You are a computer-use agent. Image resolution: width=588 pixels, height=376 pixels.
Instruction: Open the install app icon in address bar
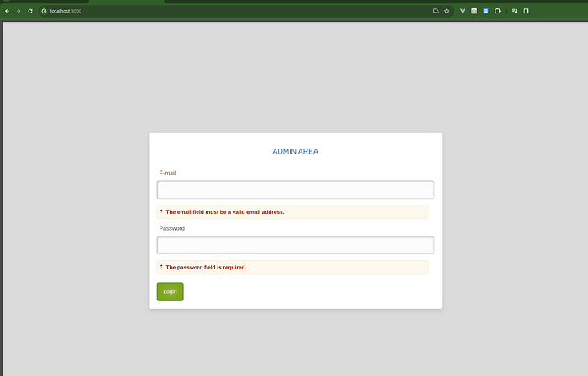(x=436, y=11)
